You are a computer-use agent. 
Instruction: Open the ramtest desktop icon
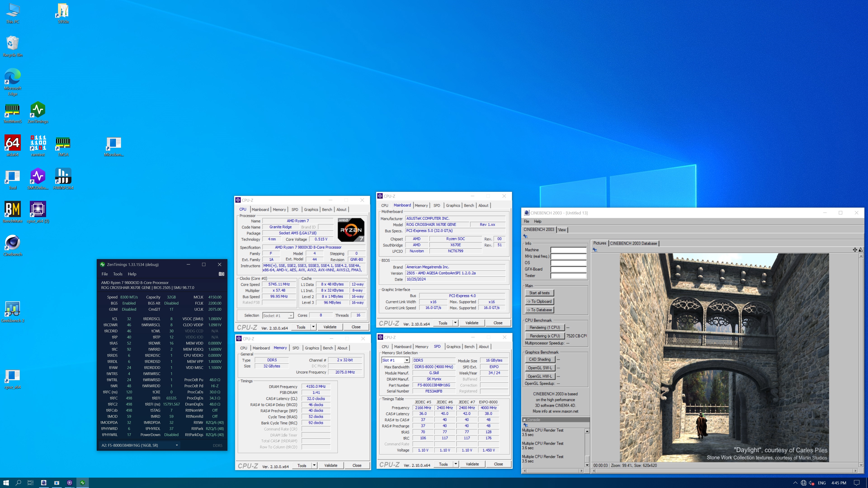(x=38, y=146)
